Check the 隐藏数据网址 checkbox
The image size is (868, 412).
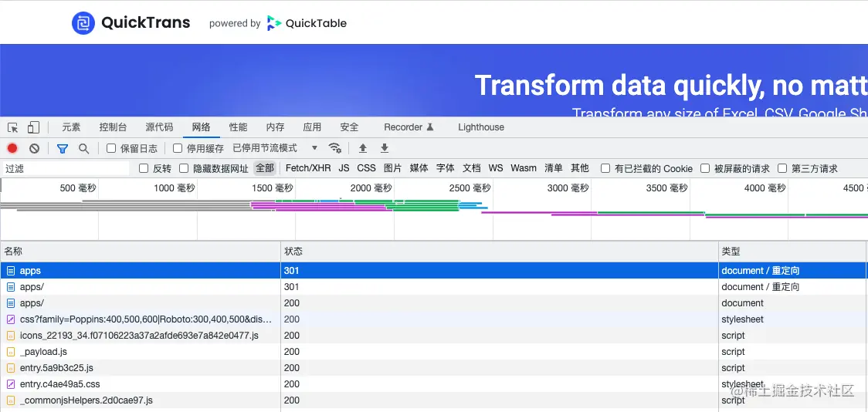(x=184, y=168)
